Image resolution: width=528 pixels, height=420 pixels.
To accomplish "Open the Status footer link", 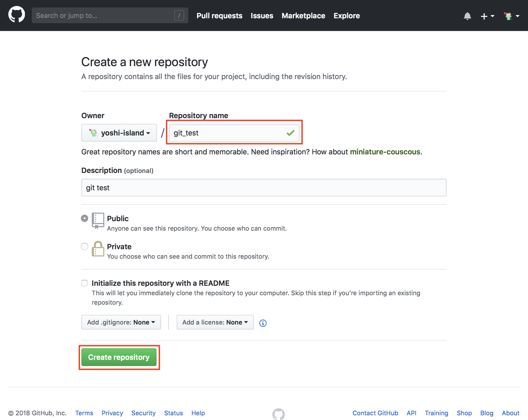I will 173,413.
